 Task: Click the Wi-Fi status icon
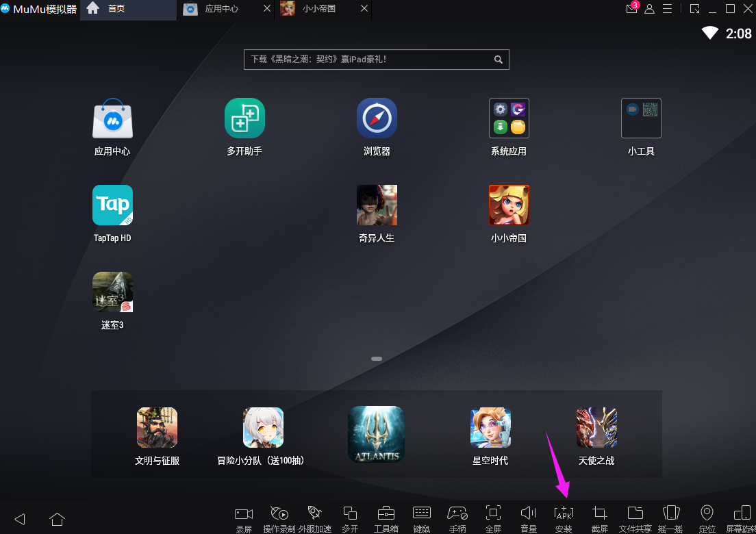[x=709, y=34]
